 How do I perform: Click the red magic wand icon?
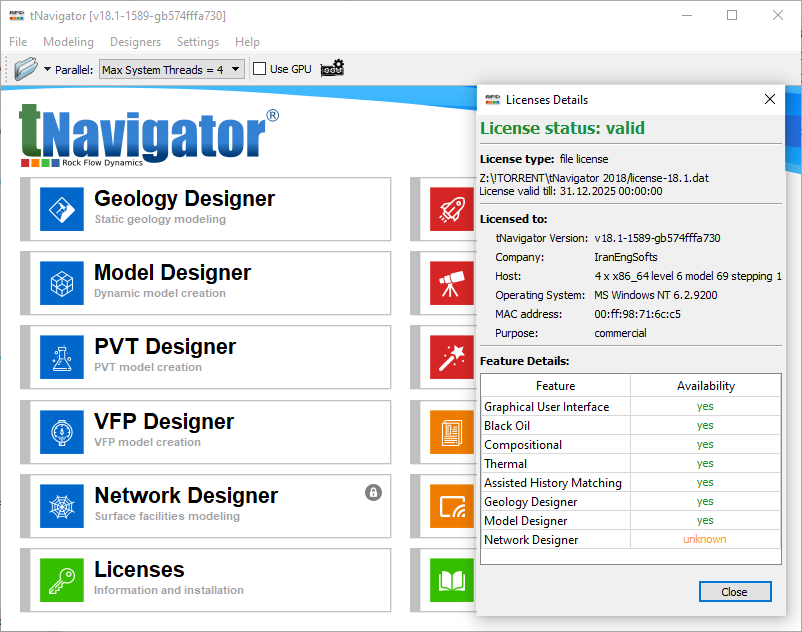click(x=452, y=357)
